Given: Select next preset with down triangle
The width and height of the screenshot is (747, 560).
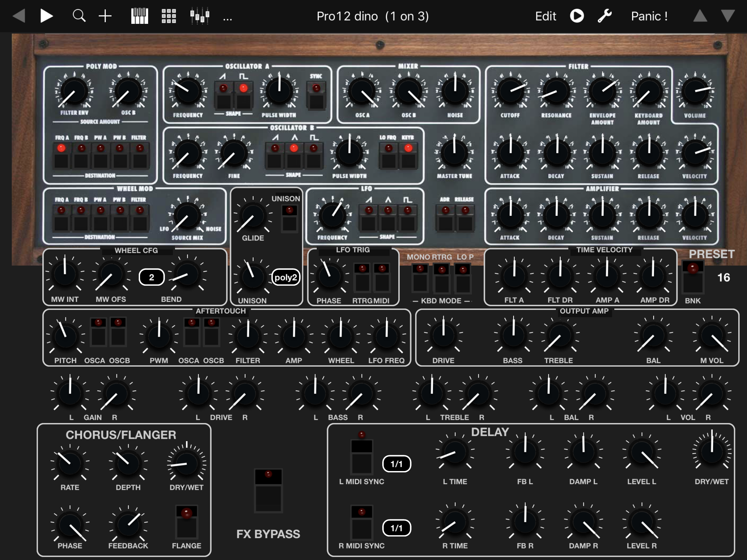Looking at the screenshot, I should point(728,16).
